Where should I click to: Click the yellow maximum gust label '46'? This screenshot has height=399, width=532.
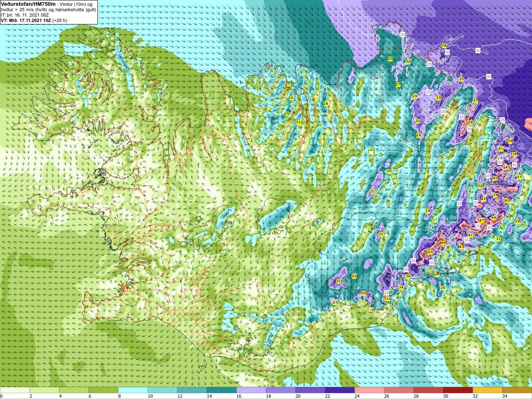(x=443, y=243)
